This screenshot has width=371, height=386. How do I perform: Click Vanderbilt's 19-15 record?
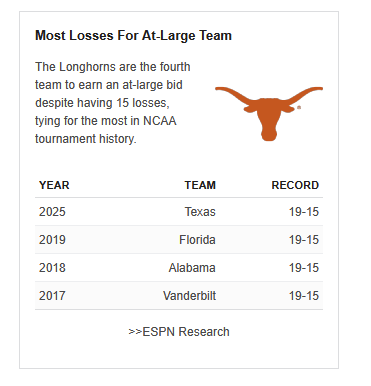pyautogui.click(x=304, y=296)
